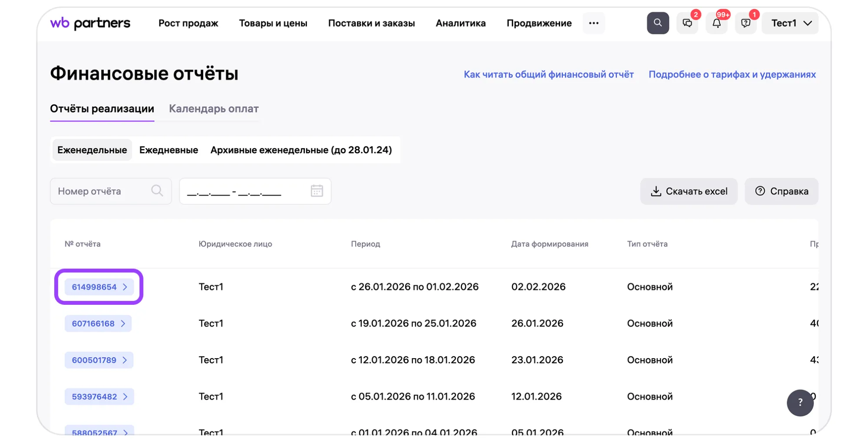Open the chat messages icon
Screen dimensions: 868x442
click(x=687, y=23)
